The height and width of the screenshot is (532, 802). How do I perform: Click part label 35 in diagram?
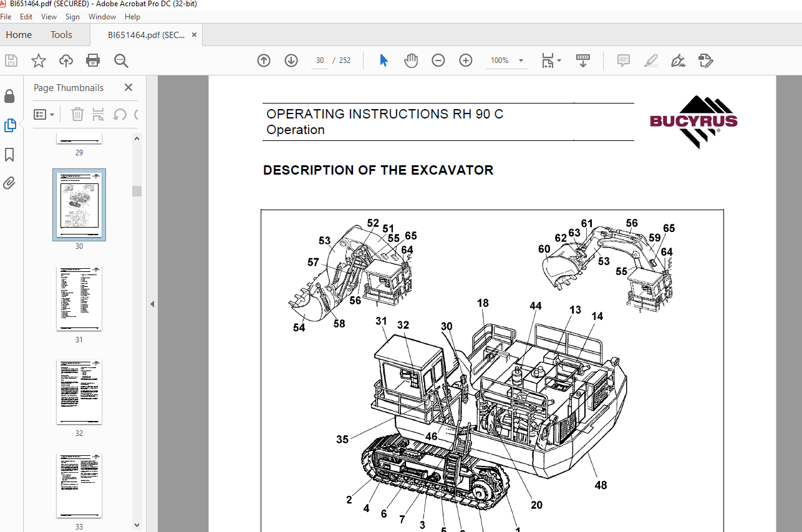(x=342, y=440)
